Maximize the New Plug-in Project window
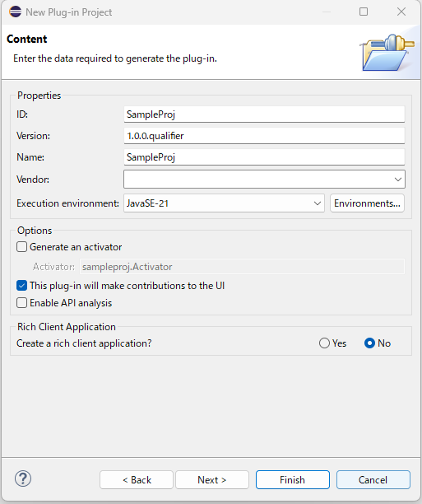Viewport: 422px width, 504px height. [x=364, y=12]
